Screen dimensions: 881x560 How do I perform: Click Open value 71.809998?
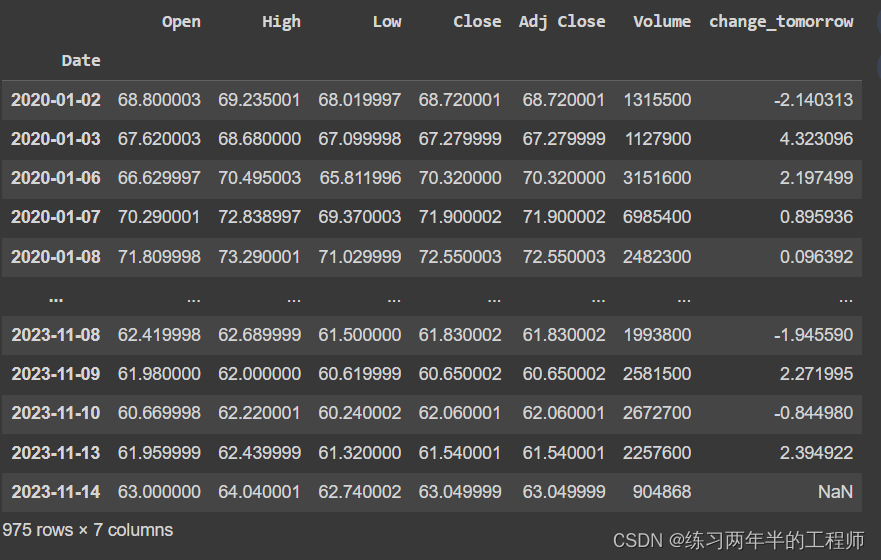pyautogui.click(x=159, y=257)
